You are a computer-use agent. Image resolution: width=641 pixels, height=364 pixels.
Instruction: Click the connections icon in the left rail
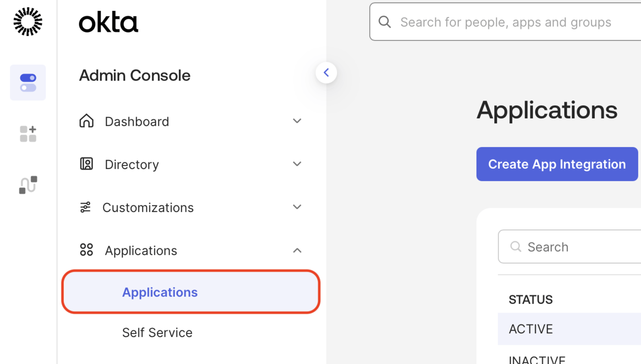click(x=28, y=184)
